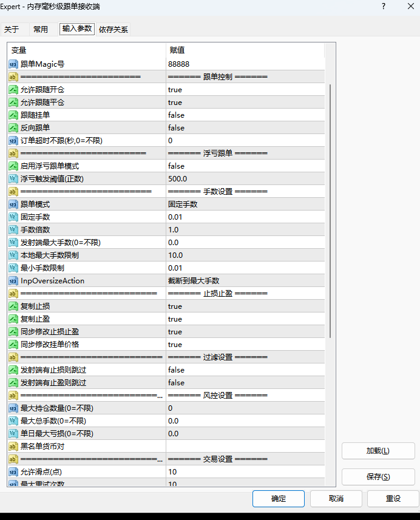420x520 pixels.
Task: Toggle the 反向跟单 false value
Action: click(x=245, y=128)
